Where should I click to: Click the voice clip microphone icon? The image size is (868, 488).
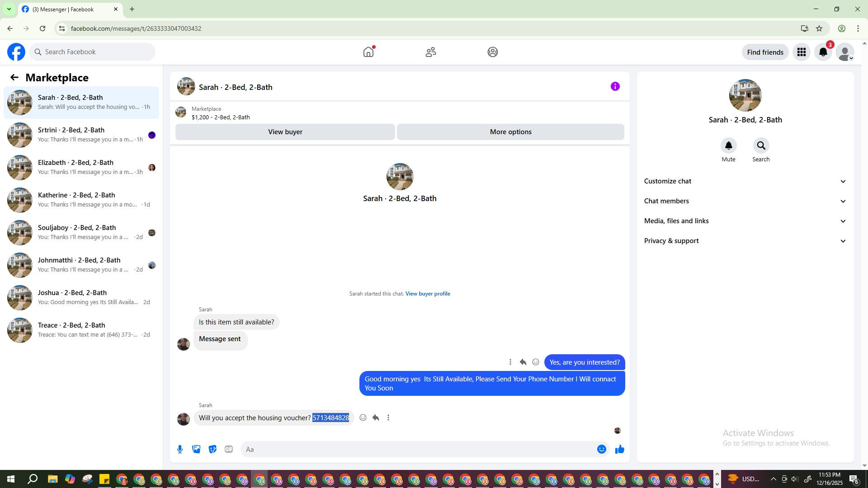coord(180,449)
